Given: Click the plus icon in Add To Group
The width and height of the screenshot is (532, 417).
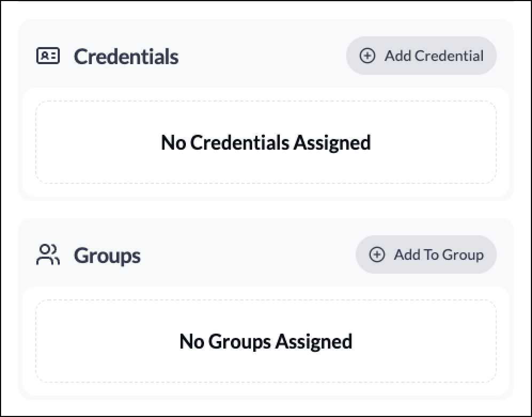Looking at the screenshot, I should pos(377,254).
